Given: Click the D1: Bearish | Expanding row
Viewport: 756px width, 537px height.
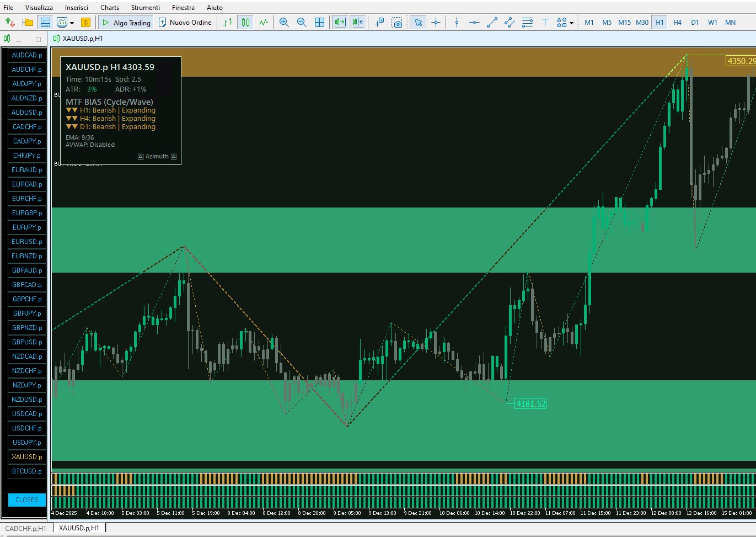Looking at the screenshot, I should point(111,127).
